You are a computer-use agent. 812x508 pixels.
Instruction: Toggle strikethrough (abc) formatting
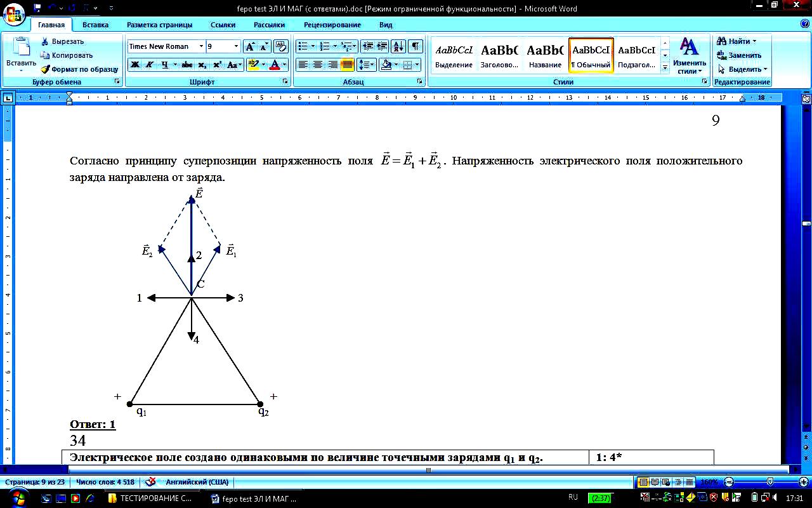pos(187,65)
